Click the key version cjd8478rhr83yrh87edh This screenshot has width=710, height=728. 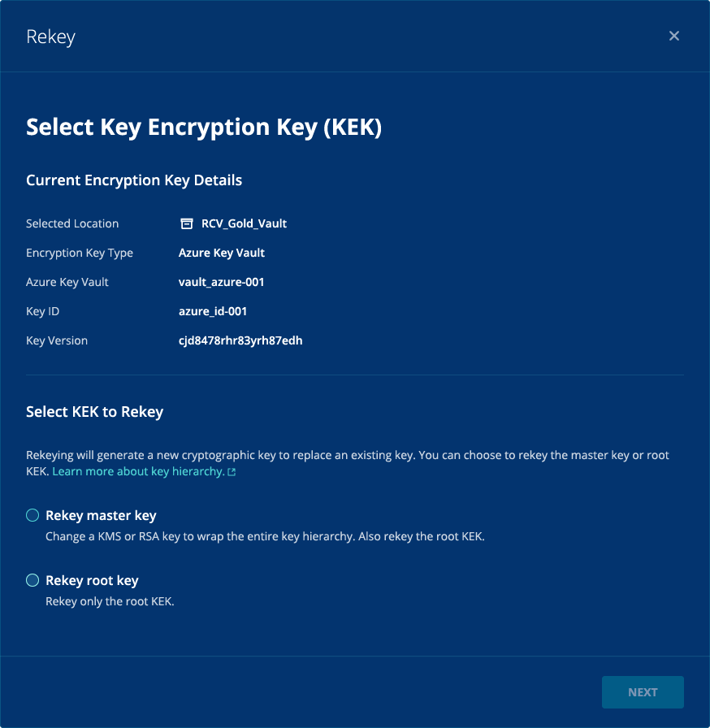[x=240, y=340]
